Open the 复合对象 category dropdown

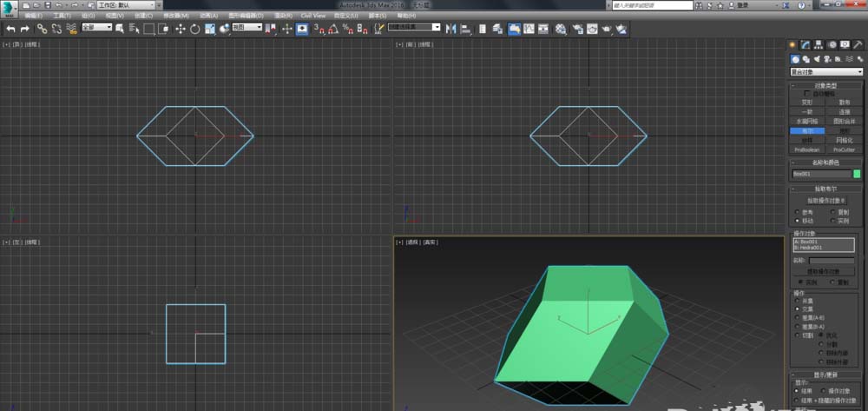point(826,72)
